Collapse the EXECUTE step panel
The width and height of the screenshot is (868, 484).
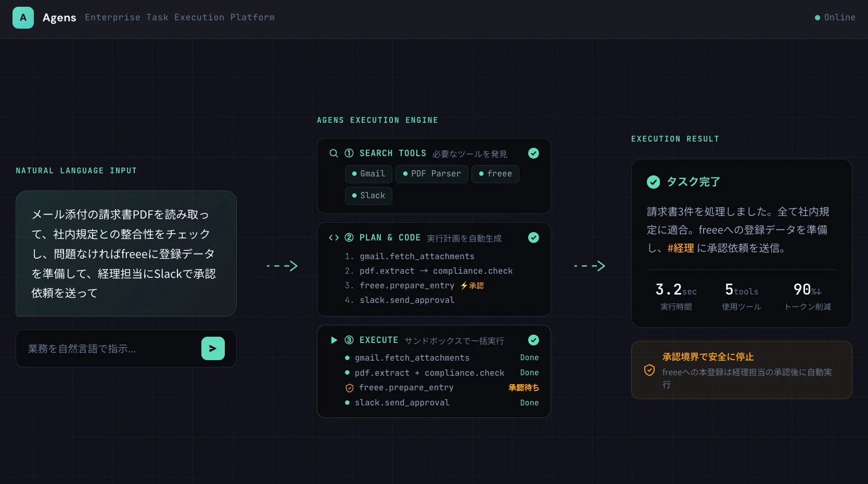point(533,340)
